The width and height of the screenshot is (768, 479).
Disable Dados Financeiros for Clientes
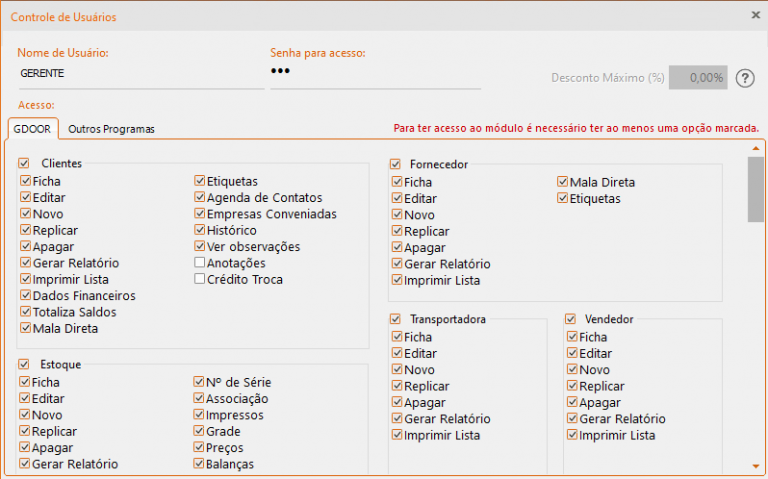coord(25,295)
